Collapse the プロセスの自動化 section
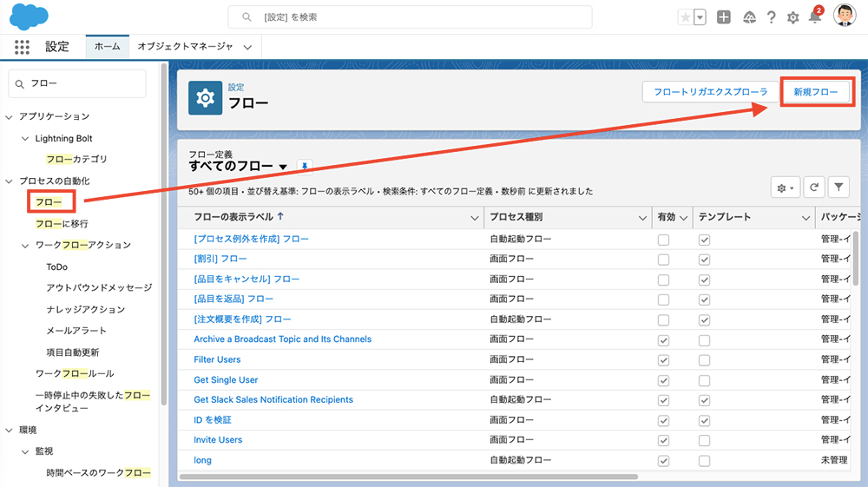The width and height of the screenshot is (868, 487). (x=9, y=181)
